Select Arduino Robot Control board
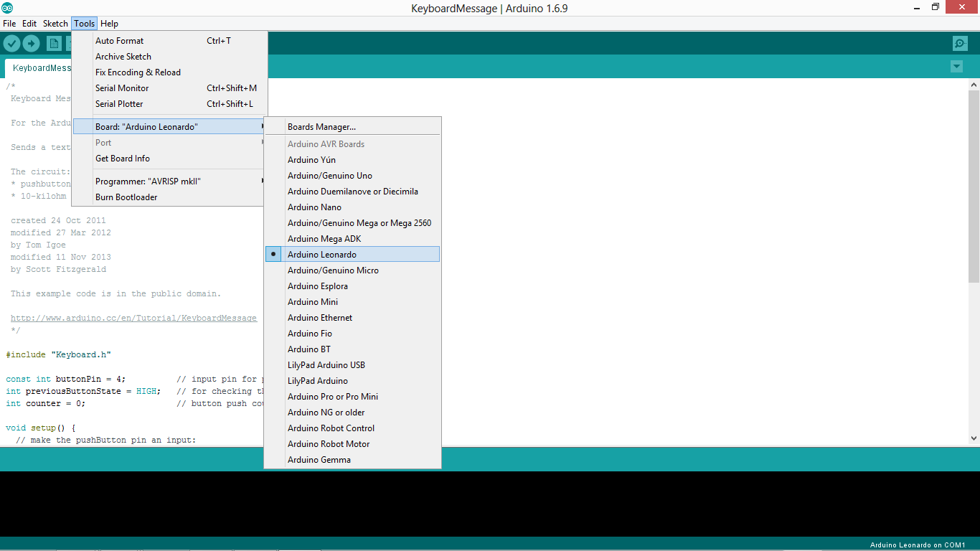Image resolution: width=980 pixels, height=551 pixels. pyautogui.click(x=352, y=428)
